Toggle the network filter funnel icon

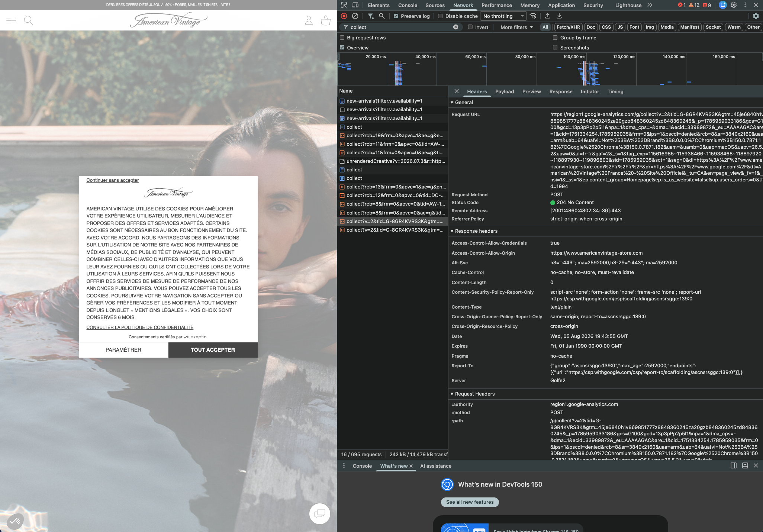click(x=371, y=16)
